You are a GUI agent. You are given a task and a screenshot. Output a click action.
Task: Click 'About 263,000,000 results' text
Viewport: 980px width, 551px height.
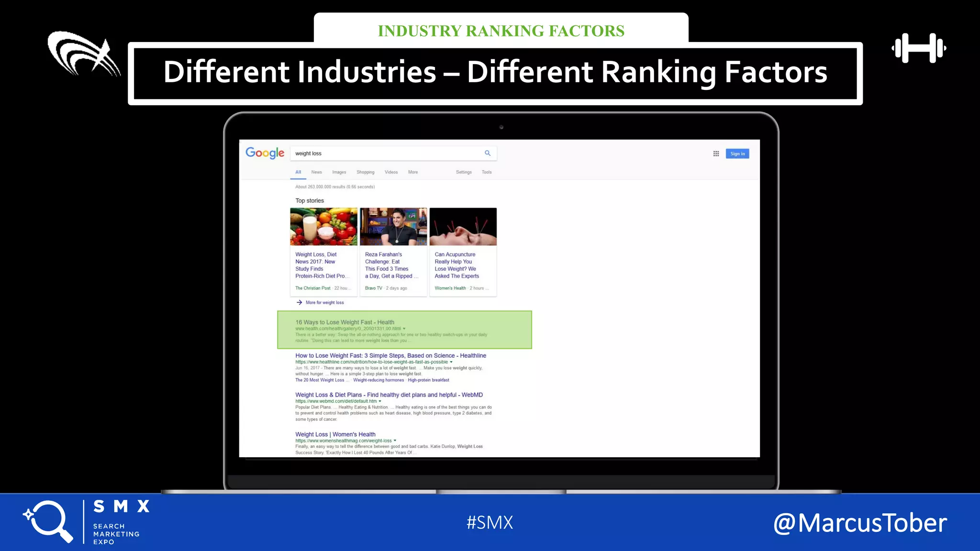(335, 187)
